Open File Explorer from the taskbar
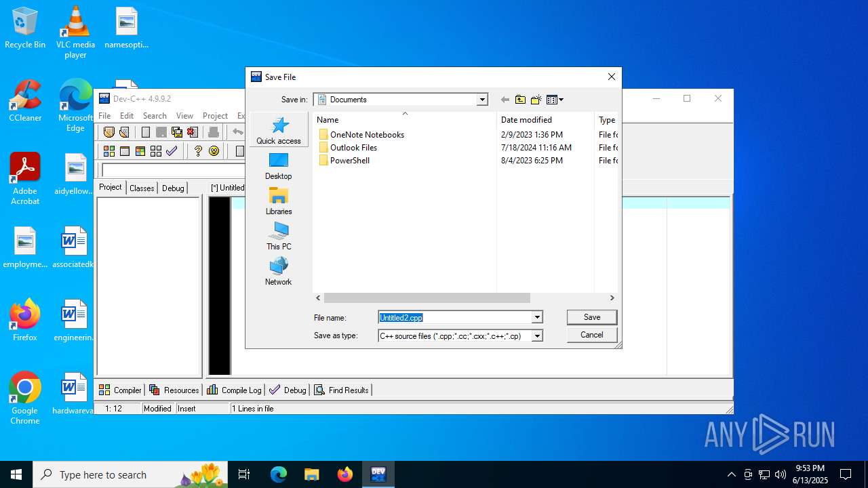Image resolution: width=868 pixels, height=488 pixels. [x=311, y=474]
